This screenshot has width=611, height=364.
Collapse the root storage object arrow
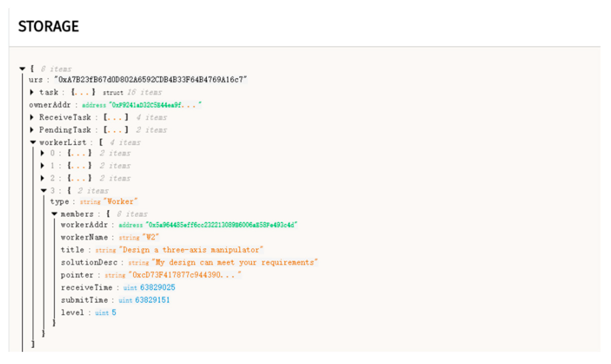[x=22, y=68]
